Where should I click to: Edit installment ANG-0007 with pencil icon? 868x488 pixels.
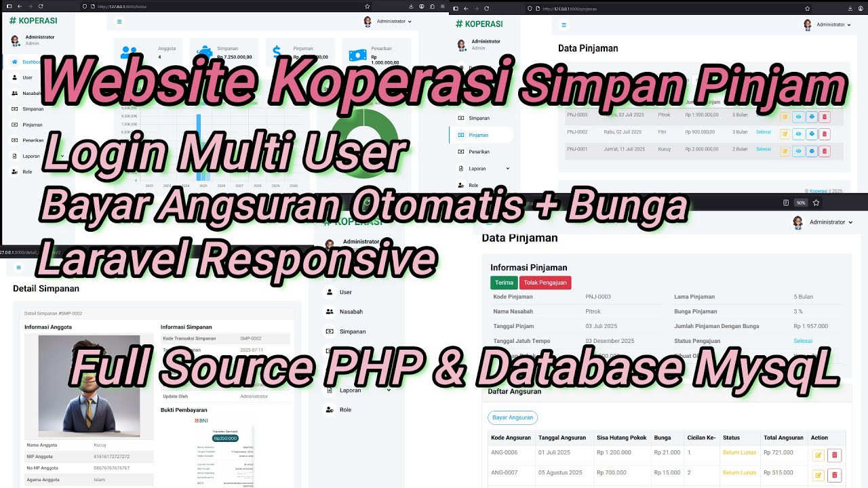pos(818,475)
